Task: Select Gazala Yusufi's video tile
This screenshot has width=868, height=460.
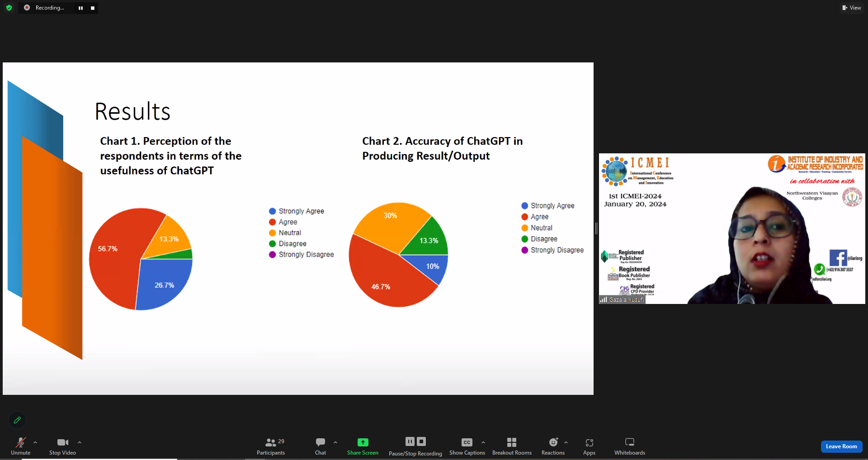Action: 731,228
